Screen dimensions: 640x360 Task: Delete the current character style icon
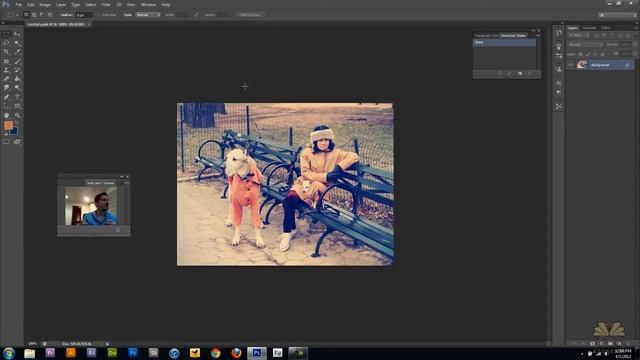click(530, 73)
